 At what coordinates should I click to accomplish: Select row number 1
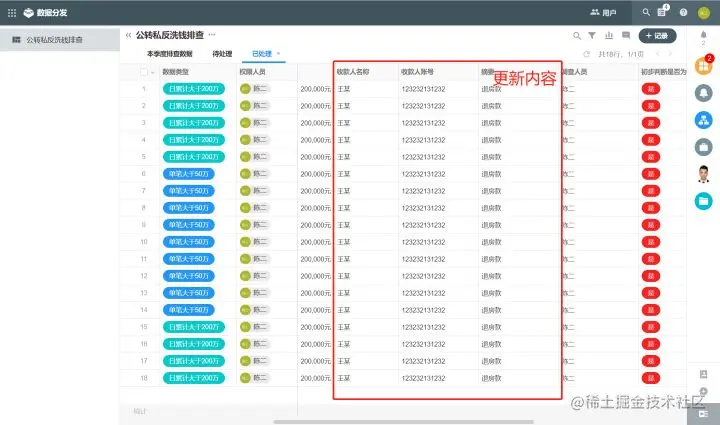(x=144, y=89)
